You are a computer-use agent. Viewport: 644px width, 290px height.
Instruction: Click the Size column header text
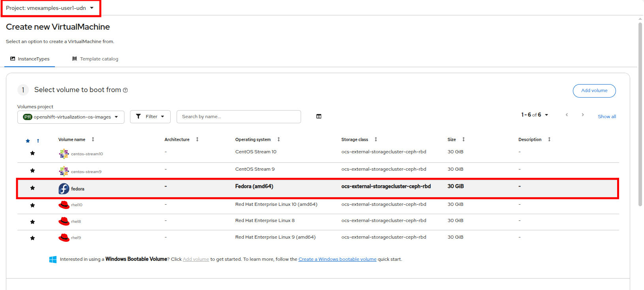coord(452,139)
